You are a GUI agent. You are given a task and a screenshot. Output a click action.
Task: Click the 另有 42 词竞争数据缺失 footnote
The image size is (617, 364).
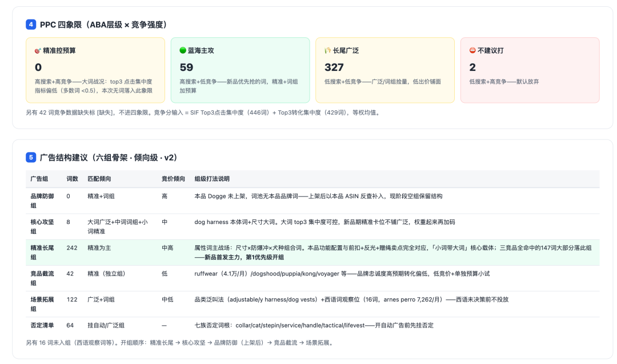click(x=203, y=113)
